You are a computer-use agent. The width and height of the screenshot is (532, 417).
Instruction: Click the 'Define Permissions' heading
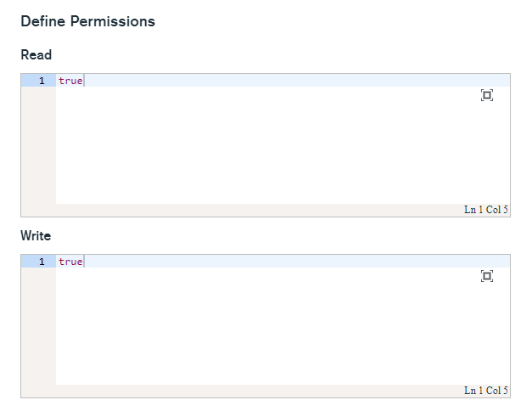click(x=87, y=21)
